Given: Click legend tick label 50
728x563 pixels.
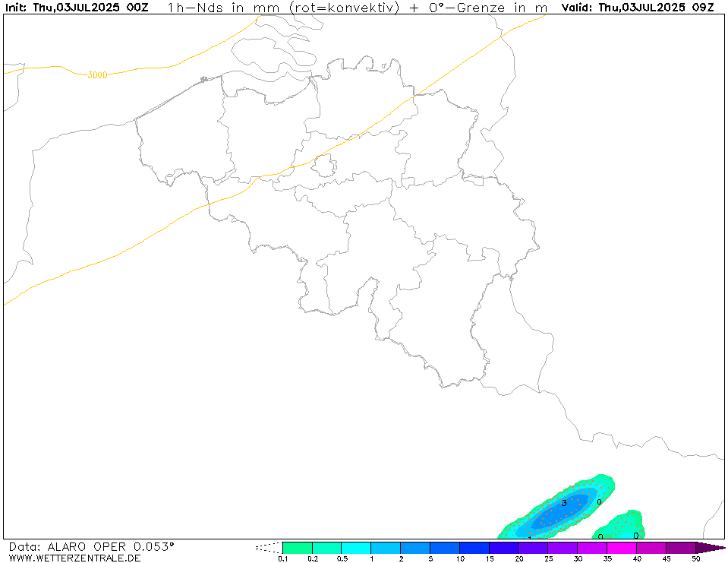Looking at the screenshot, I should point(695,558).
